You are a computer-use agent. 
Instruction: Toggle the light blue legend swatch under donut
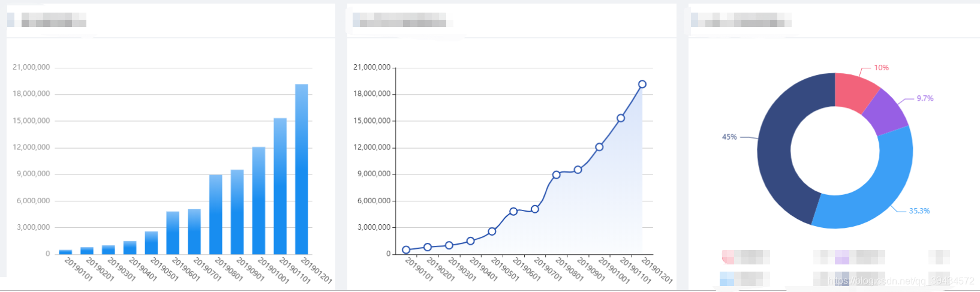(x=726, y=279)
